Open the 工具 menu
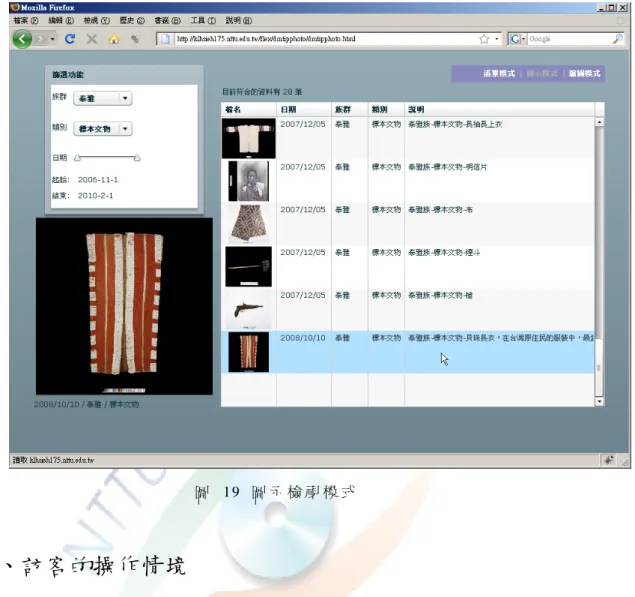635x597 pixels. [x=203, y=20]
